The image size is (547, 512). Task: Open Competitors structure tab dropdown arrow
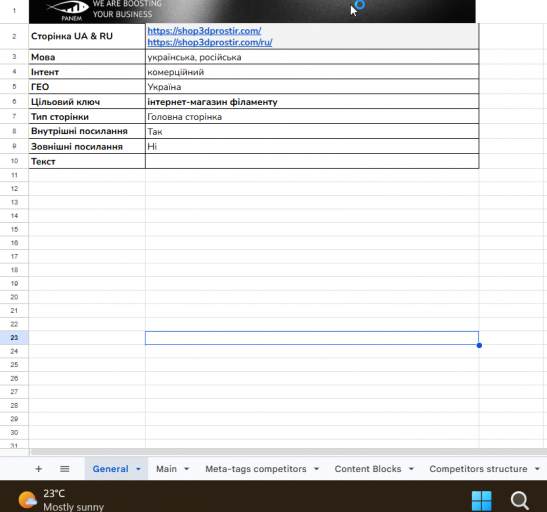(537, 469)
